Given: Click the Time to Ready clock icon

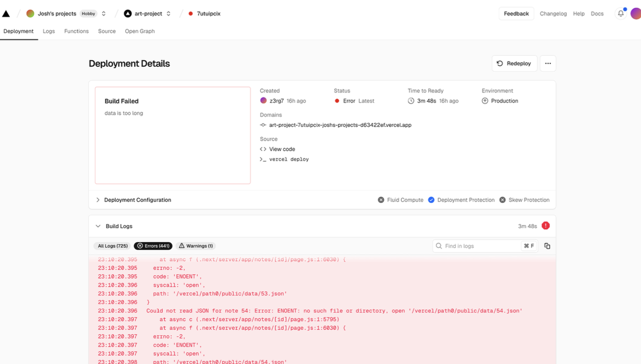Looking at the screenshot, I should point(411,101).
